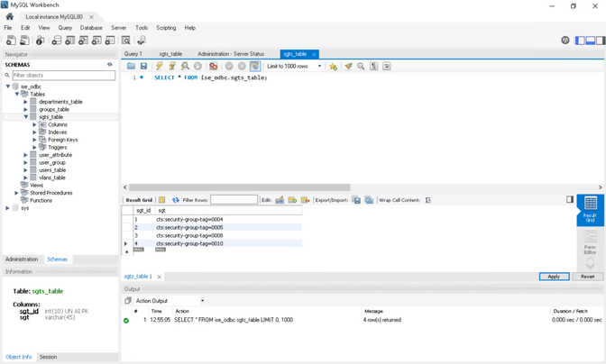Open Workbench preferences gear icon
Viewport: 606px width, 364px height.
(x=565, y=41)
